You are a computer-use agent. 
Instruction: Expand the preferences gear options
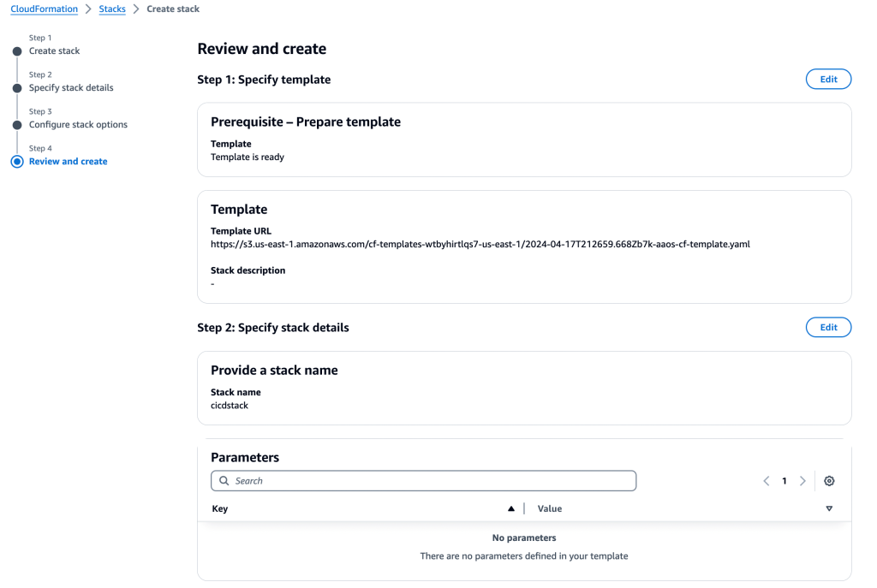tap(829, 480)
